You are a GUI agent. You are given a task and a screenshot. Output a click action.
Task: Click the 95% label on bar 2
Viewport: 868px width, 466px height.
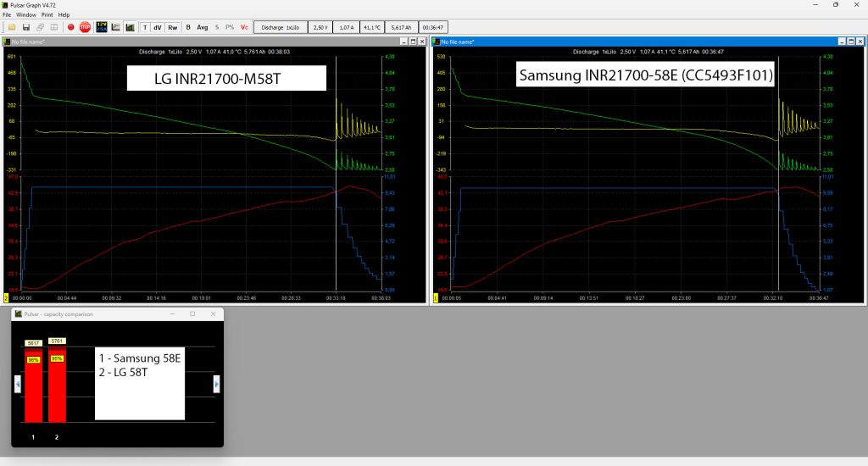pos(57,358)
